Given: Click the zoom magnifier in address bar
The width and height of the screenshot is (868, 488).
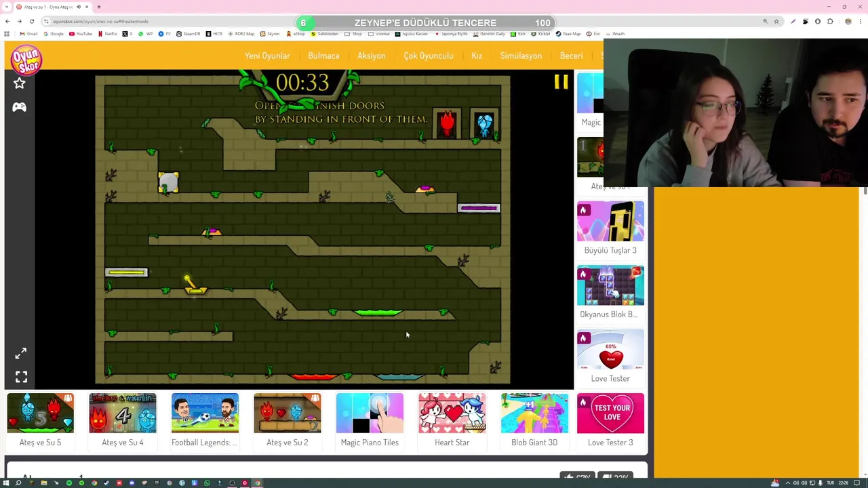Looking at the screenshot, I should [x=766, y=21].
